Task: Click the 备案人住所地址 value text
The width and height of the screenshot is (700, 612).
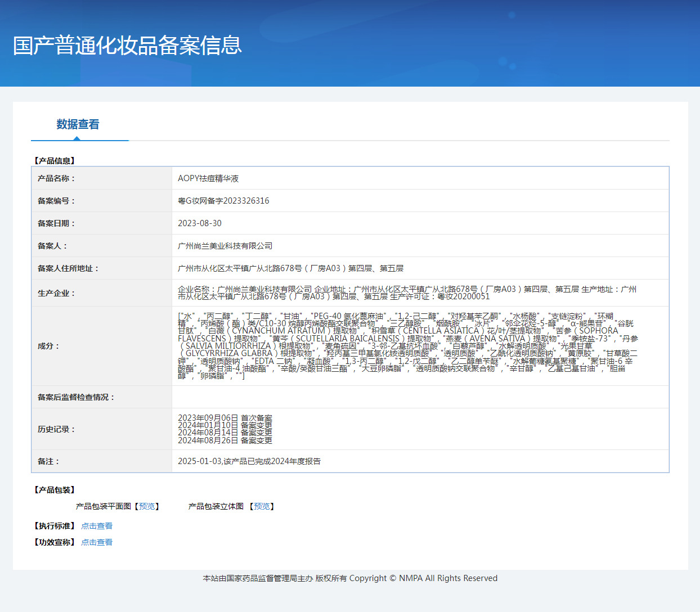Action: click(290, 268)
